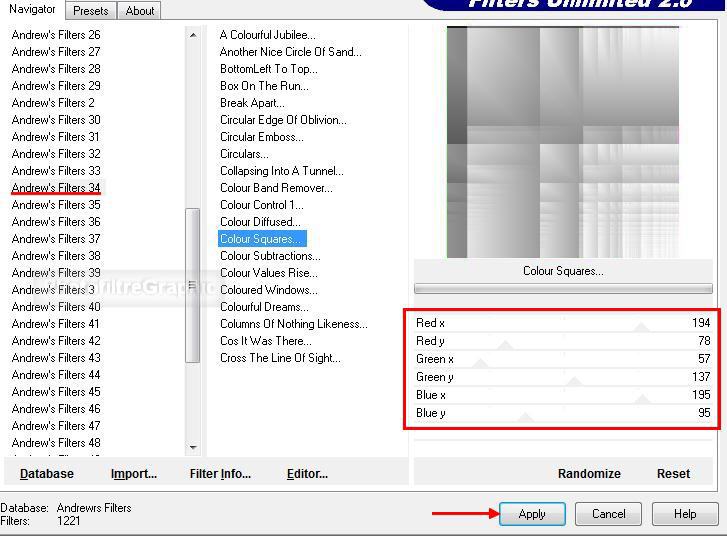
Task: Select Andrew's Filters 34 category
Action: pyautogui.click(x=56, y=188)
